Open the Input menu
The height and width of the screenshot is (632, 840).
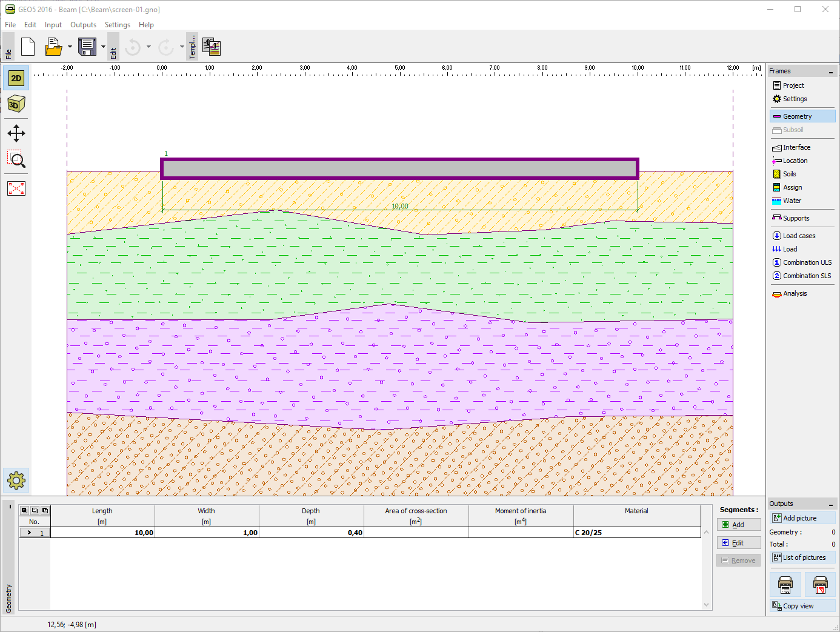coord(53,25)
